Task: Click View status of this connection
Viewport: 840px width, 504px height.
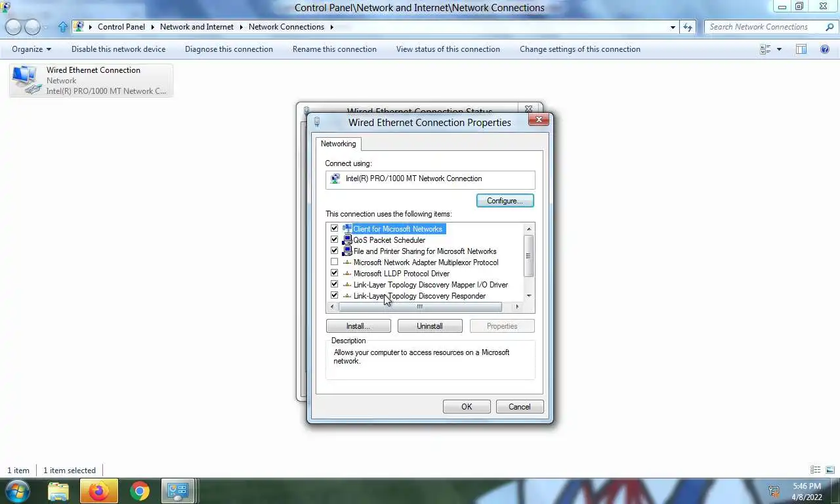Action: pyautogui.click(x=448, y=49)
